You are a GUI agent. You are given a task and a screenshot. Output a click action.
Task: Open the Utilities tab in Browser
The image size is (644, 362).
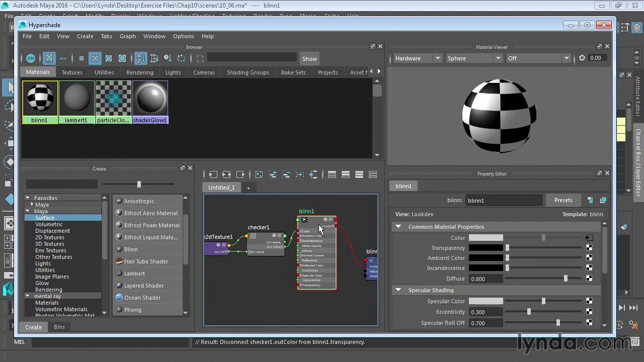pyautogui.click(x=104, y=72)
